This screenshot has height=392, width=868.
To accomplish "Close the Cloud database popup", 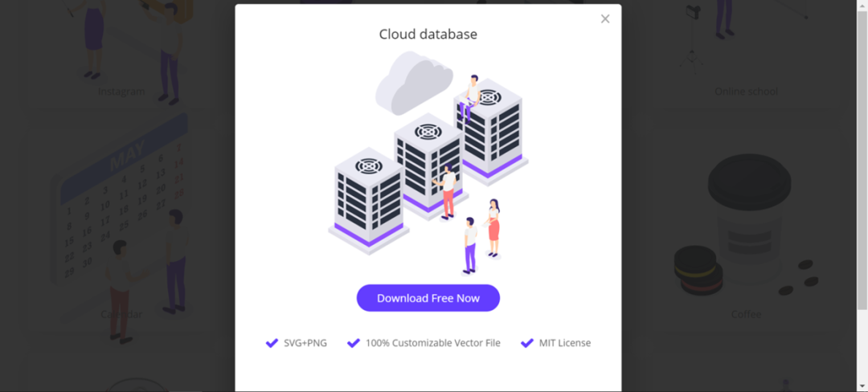I will click(605, 18).
